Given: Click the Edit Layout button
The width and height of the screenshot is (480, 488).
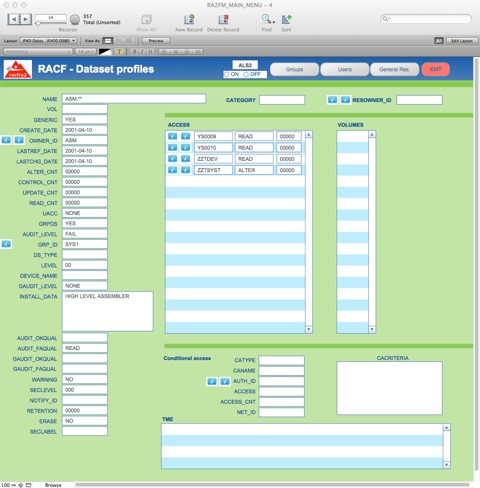Looking at the screenshot, I should coord(462,41).
